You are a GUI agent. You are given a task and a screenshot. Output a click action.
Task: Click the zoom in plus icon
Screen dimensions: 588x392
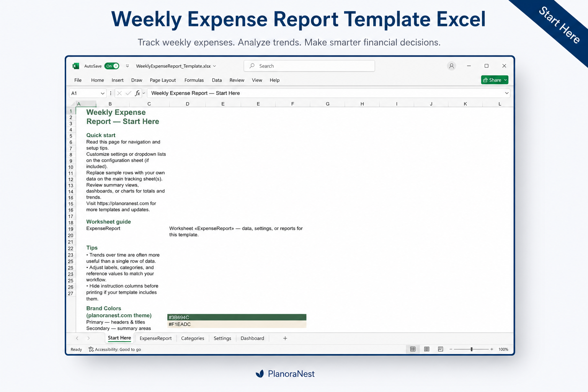492,349
